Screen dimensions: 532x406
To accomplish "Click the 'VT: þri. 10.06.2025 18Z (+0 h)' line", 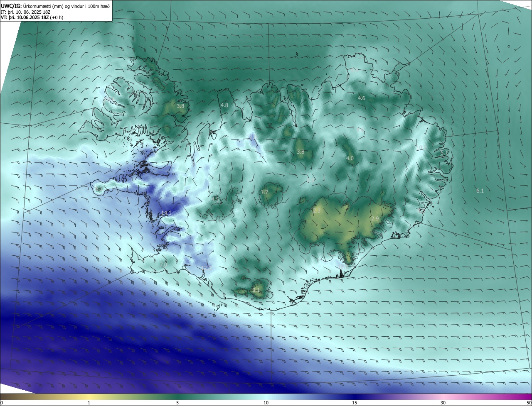I will click(32, 17).
